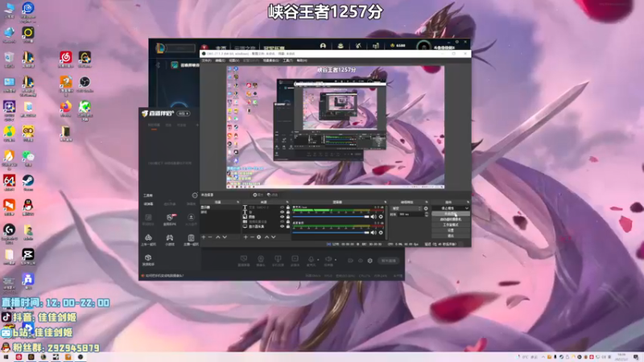The image size is (644, 362).
Task: Open the Steam desktop shortcut
Action: click(28, 183)
